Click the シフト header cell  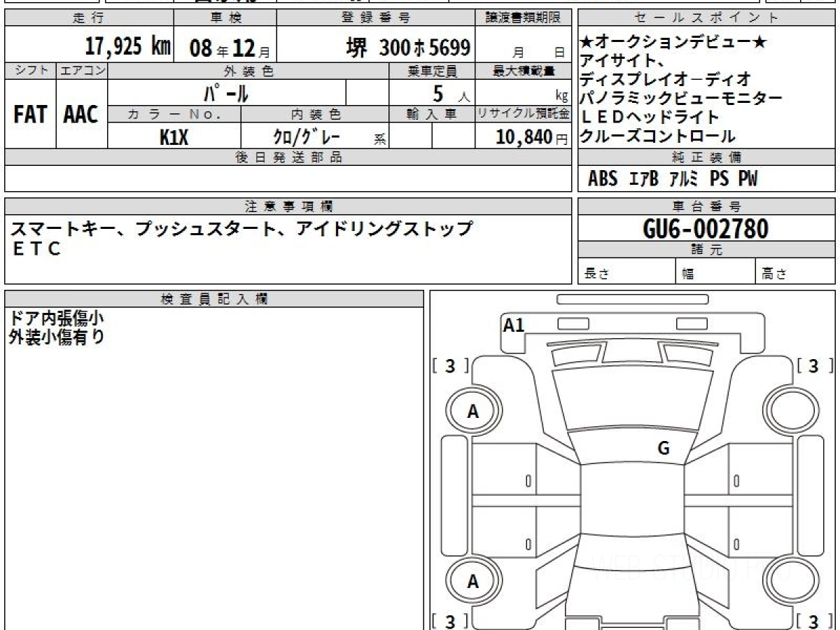pos(30,71)
